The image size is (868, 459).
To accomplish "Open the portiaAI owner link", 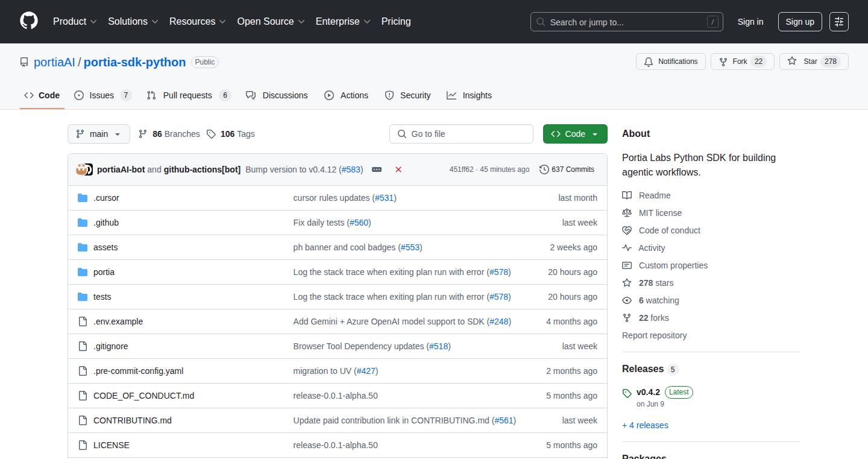I will click(54, 62).
